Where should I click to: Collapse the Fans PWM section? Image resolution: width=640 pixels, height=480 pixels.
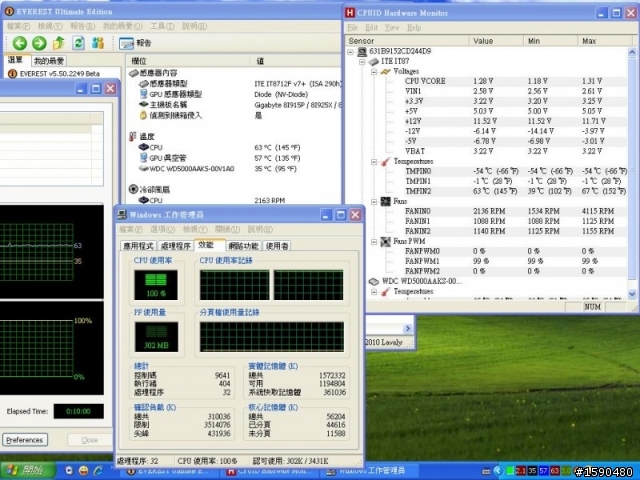click(374, 242)
